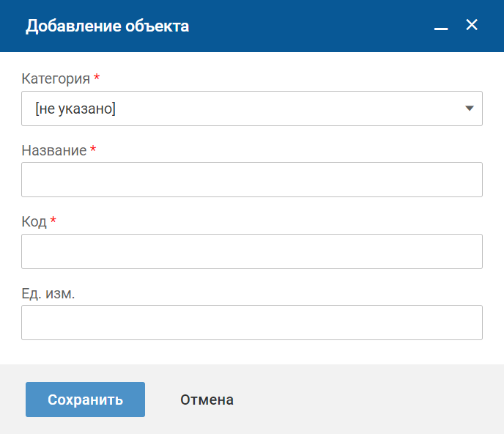Screen dimensions: 504x434
Task: Click the Название field label
Action: [x=53, y=150]
